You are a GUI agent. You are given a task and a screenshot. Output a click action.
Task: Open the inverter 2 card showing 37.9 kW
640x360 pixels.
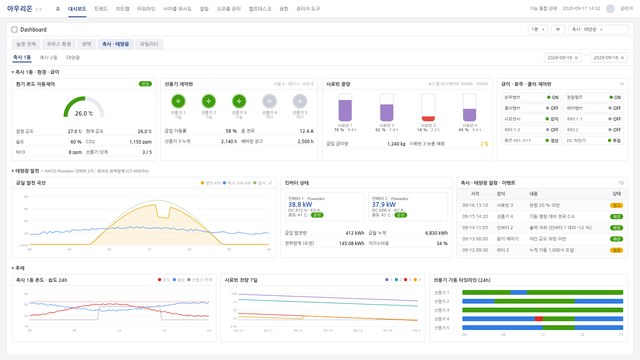coord(408,207)
